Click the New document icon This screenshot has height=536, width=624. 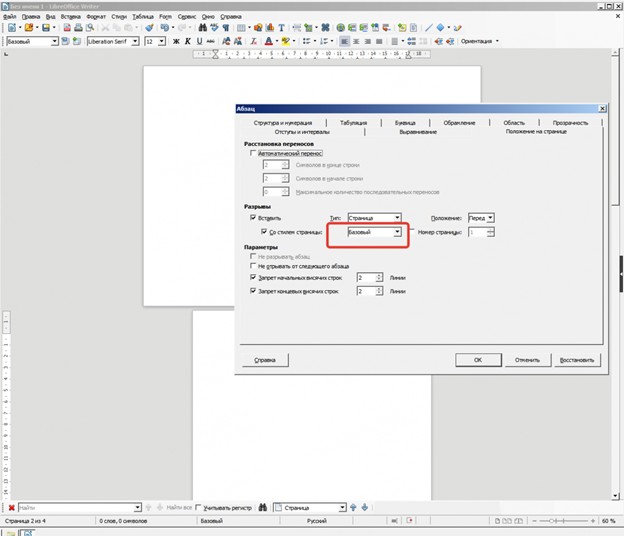coord(12,27)
